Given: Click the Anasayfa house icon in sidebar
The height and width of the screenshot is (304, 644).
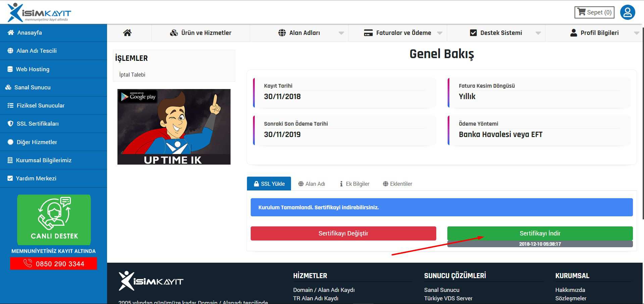Looking at the screenshot, I should click(11, 32).
